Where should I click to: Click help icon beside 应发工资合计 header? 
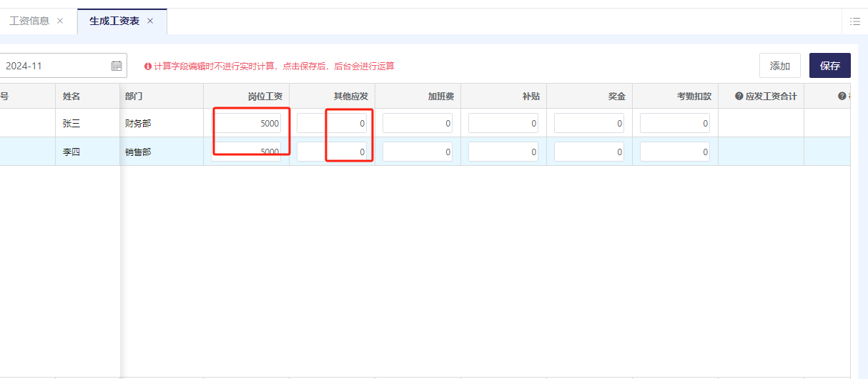(739, 96)
